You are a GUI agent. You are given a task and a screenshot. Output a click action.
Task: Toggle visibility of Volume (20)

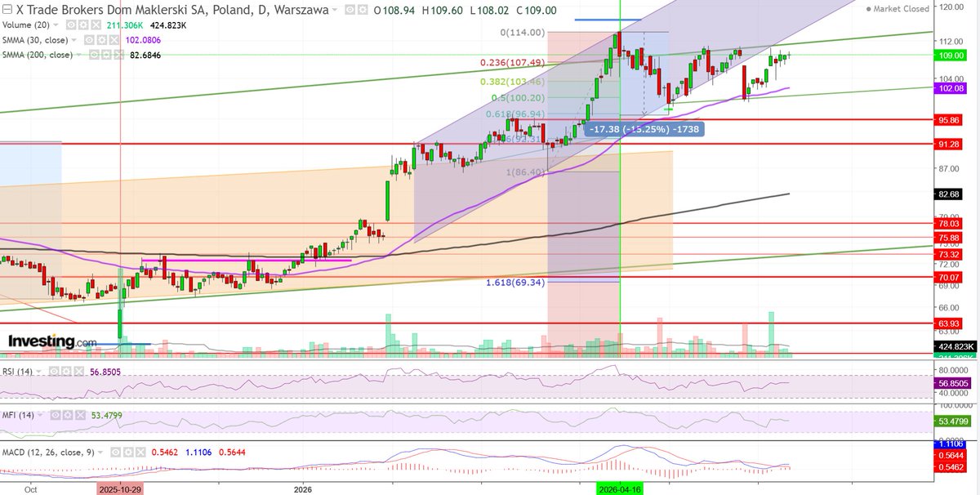click(72, 25)
